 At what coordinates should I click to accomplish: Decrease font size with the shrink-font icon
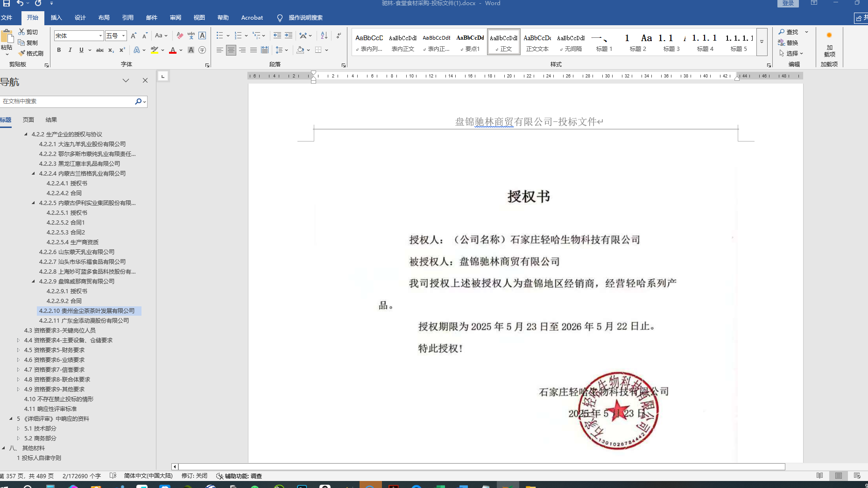[x=145, y=35]
